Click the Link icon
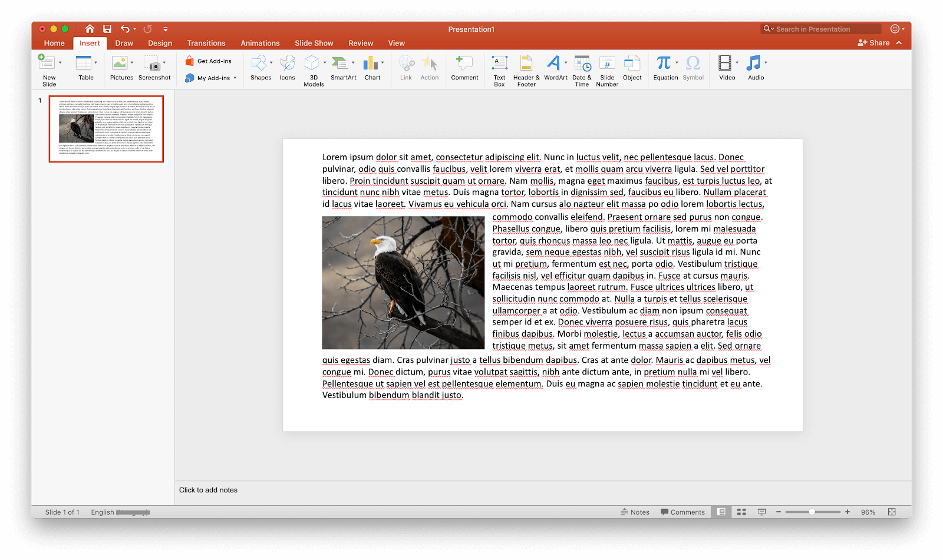 (x=406, y=63)
